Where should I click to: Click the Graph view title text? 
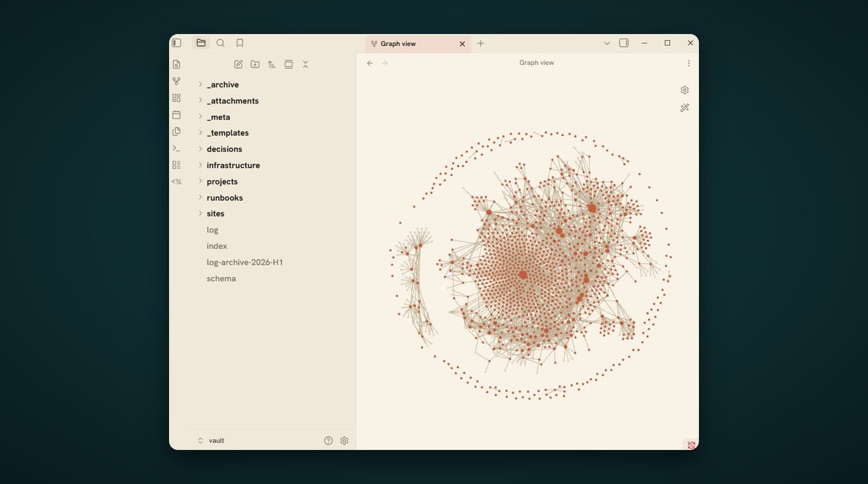(537, 63)
